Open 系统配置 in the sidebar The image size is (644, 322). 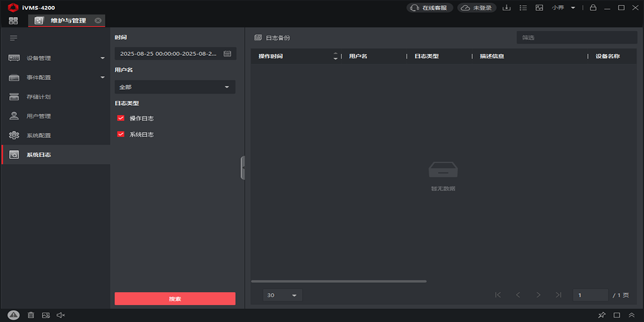pyautogui.click(x=55, y=135)
